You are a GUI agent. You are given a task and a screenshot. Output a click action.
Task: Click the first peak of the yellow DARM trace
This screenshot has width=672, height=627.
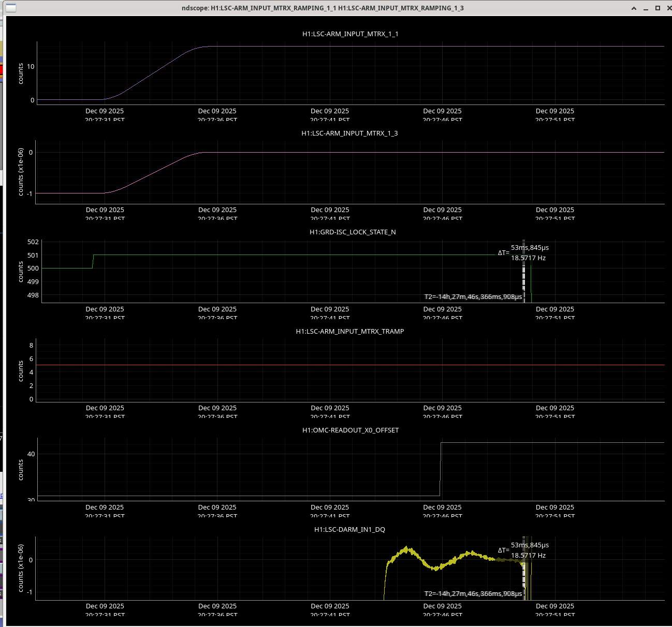[407, 548]
